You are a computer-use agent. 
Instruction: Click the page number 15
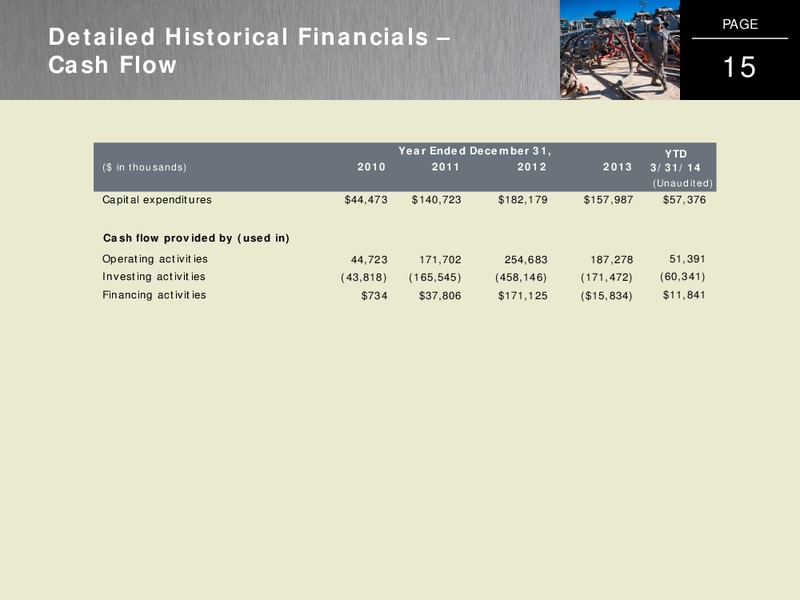[740, 67]
